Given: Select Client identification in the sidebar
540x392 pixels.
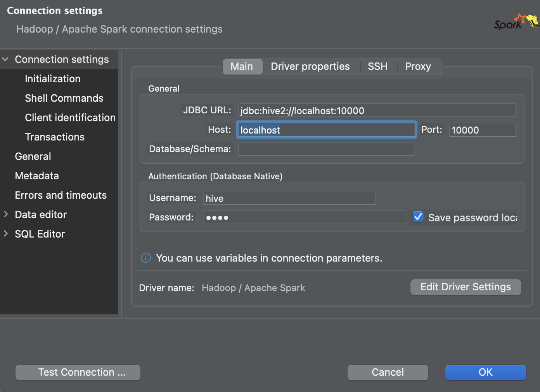Looking at the screenshot, I should tap(70, 118).
